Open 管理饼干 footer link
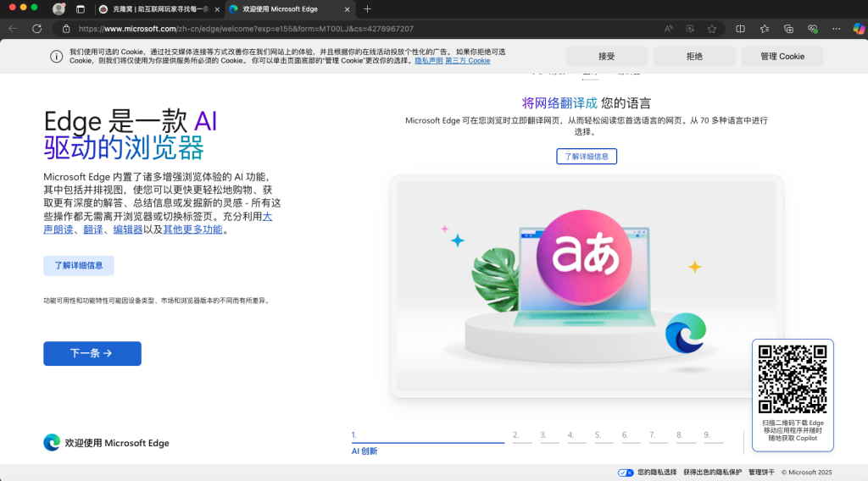The image size is (868, 481). 761,473
